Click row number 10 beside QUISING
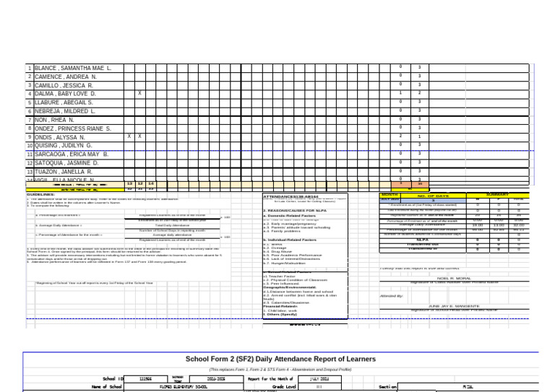The image size is (555, 392). click(x=30, y=146)
